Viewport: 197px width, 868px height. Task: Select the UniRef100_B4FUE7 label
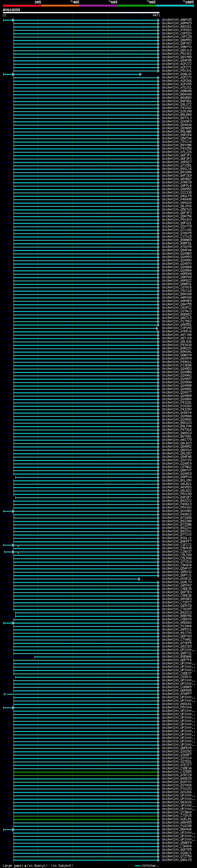tap(176, 498)
